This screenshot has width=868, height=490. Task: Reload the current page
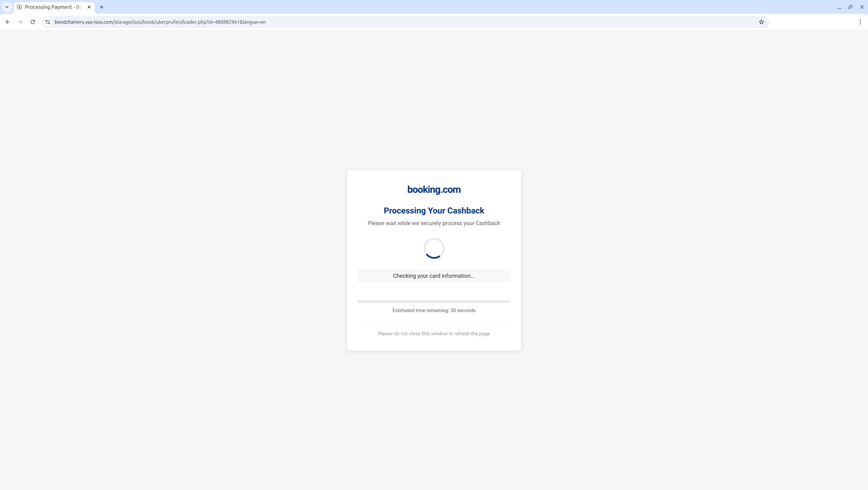33,22
